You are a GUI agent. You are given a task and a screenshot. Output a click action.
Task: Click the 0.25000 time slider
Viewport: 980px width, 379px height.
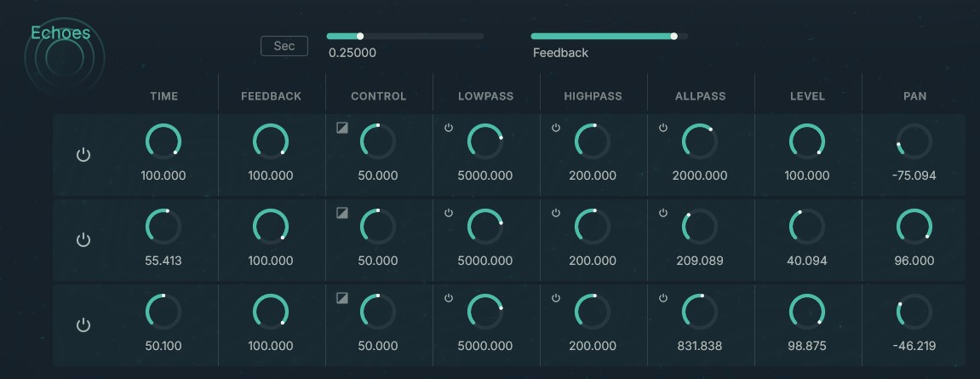coord(405,37)
